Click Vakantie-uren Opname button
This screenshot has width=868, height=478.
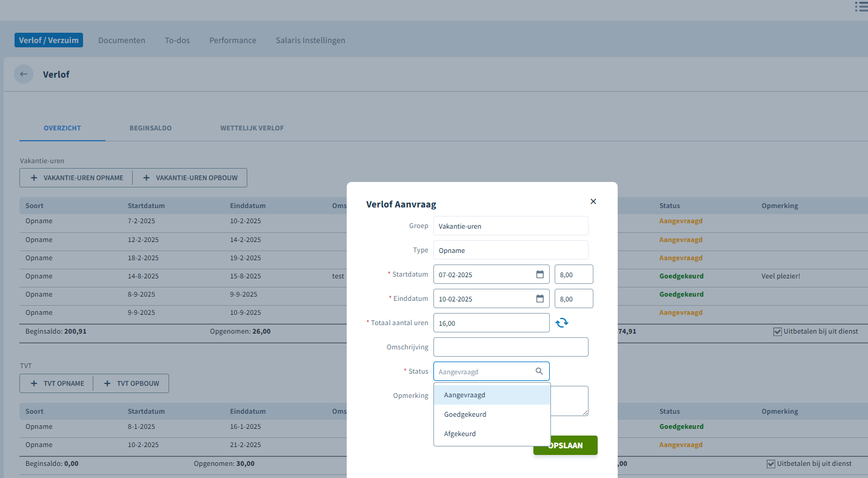[x=76, y=178]
